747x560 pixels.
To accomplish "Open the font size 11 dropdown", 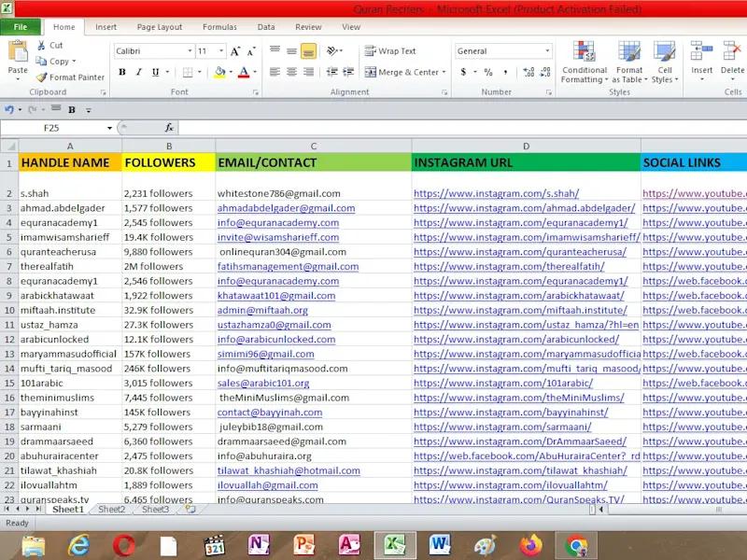I will pos(221,51).
